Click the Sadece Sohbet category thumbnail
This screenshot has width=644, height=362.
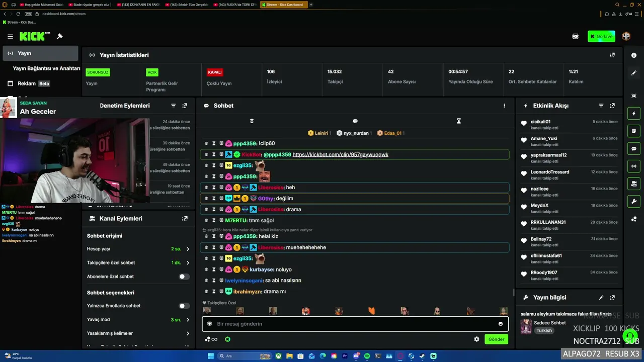tap(526, 326)
